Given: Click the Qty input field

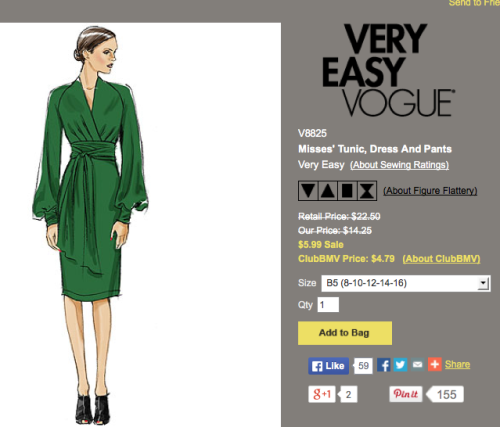Looking at the screenshot, I should point(328,305).
